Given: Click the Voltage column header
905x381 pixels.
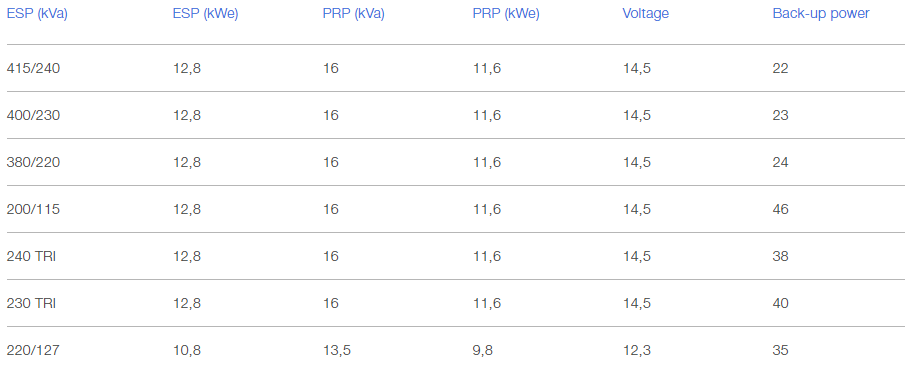Looking at the screenshot, I should coord(646,14).
